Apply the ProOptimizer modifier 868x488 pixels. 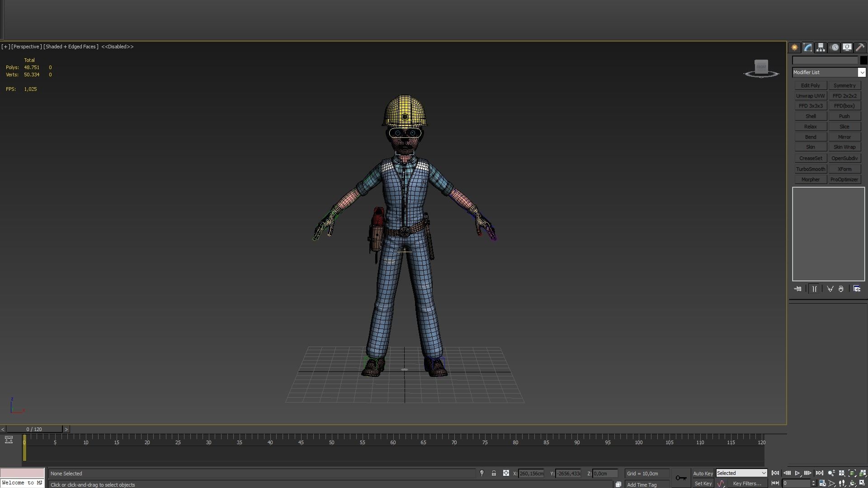(844, 179)
